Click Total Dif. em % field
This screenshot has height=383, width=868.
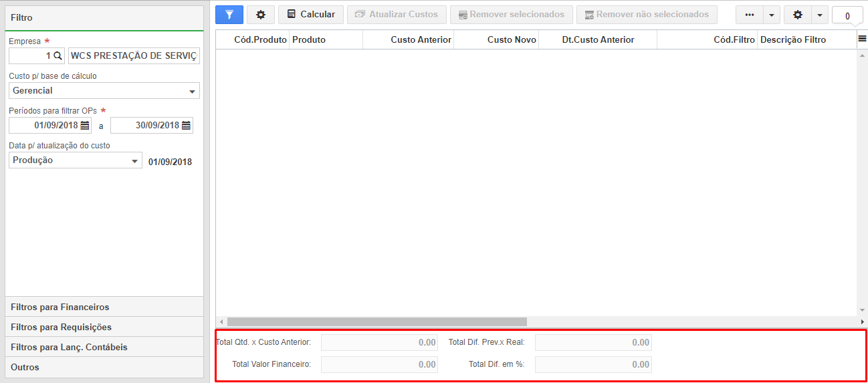593,364
